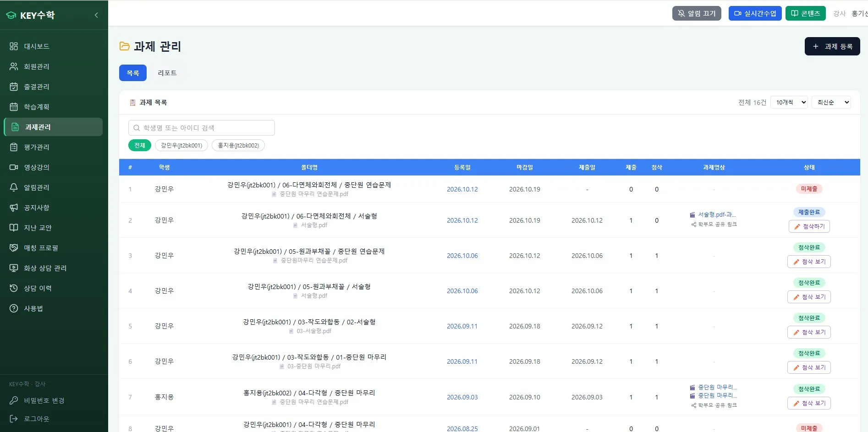Click 학부모 공유 링크 in 홍지용 row
Screen dimensions: 868x432
click(x=714, y=405)
